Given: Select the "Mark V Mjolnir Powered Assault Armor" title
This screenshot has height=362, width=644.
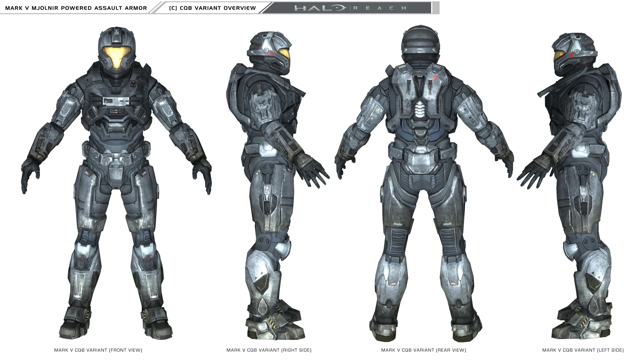Looking at the screenshot, I should 76,8.
